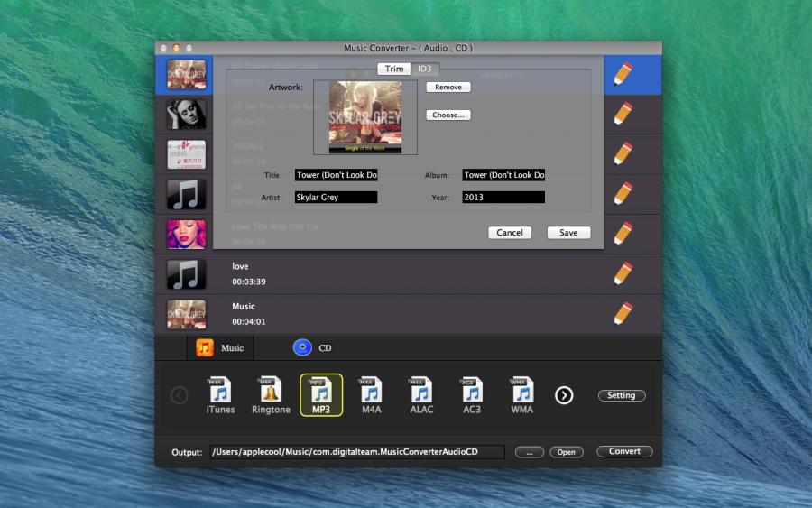
Task: Click the 00:04:01 duration text
Action: click(249, 321)
